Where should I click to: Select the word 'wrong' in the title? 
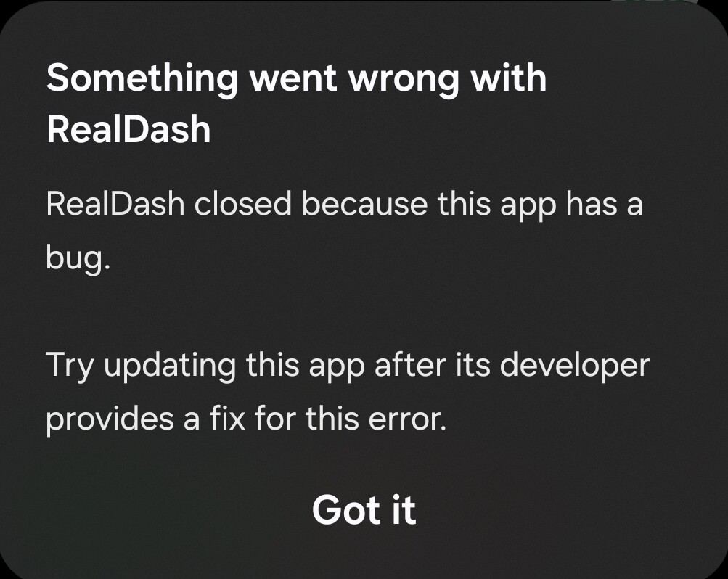404,80
